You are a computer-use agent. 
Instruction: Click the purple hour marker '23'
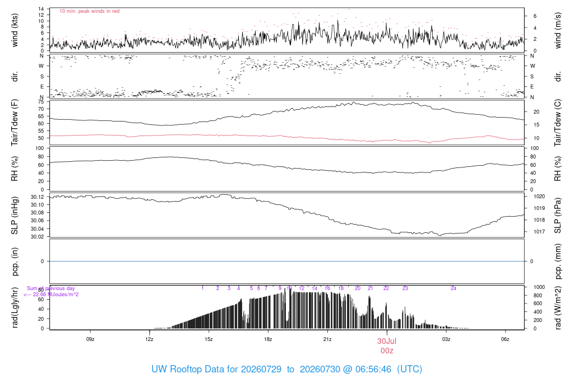[405, 288]
